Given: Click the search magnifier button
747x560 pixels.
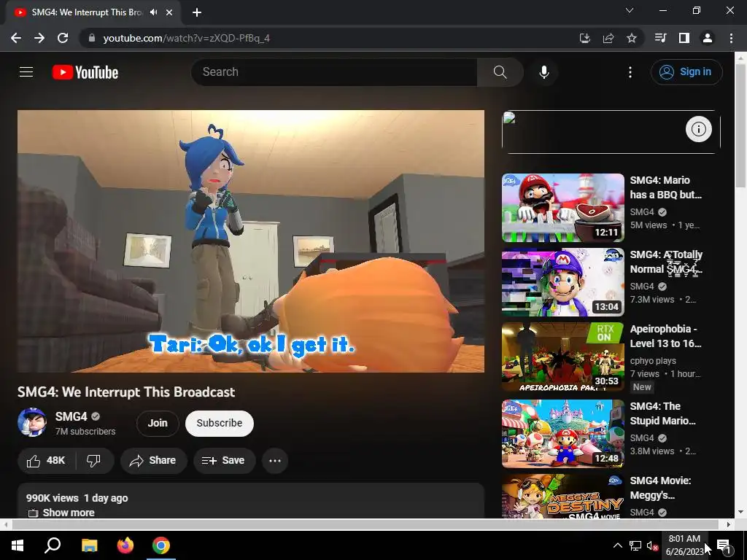Looking at the screenshot, I should coord(500,72).
